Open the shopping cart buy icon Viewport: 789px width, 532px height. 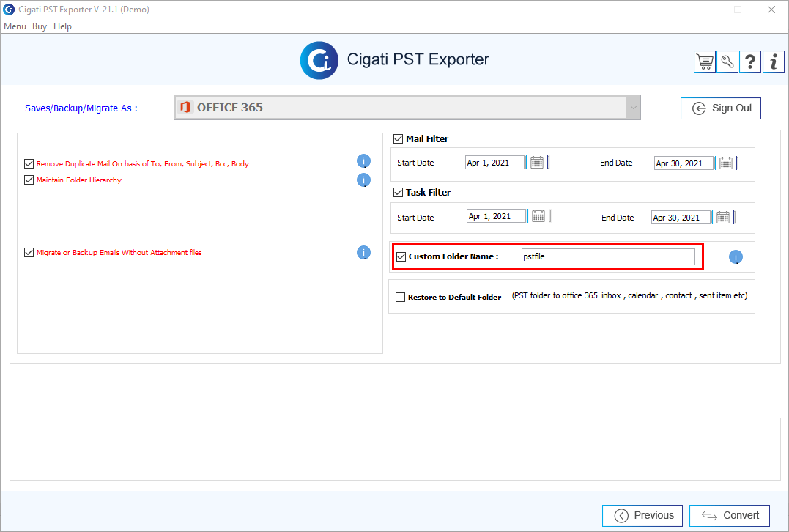[705, 62]
